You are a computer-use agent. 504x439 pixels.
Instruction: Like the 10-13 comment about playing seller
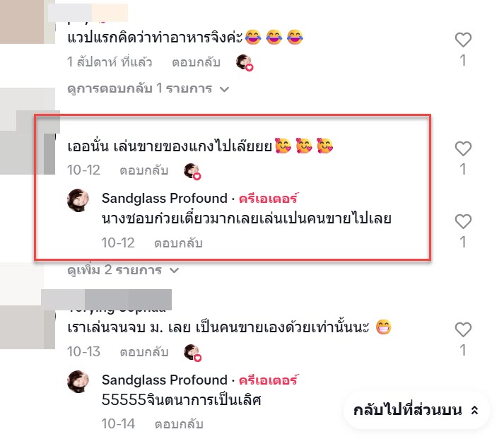coord(463,329)
